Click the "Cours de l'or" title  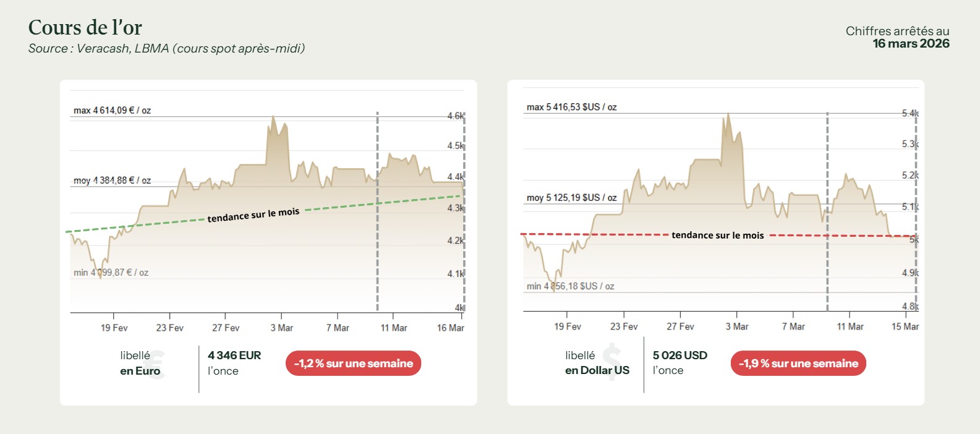[85, 28]
